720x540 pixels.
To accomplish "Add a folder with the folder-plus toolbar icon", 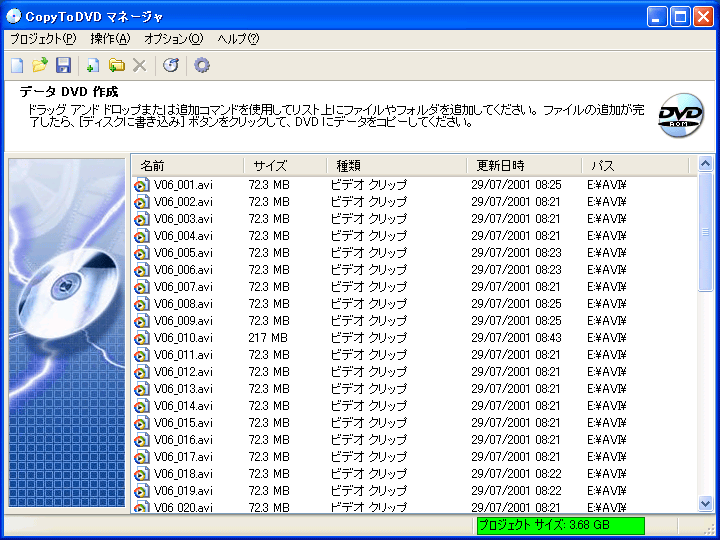I will [117, 65].
